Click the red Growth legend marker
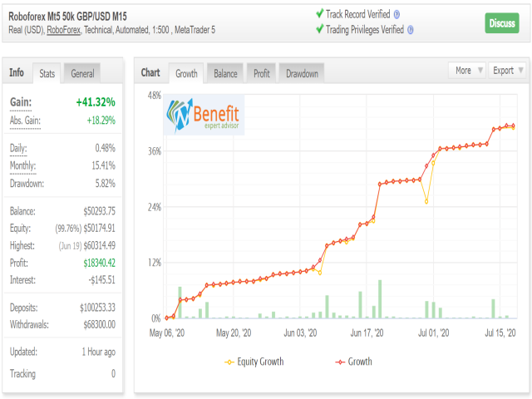This screenshot has width=532, height=399. coord(339,362)
